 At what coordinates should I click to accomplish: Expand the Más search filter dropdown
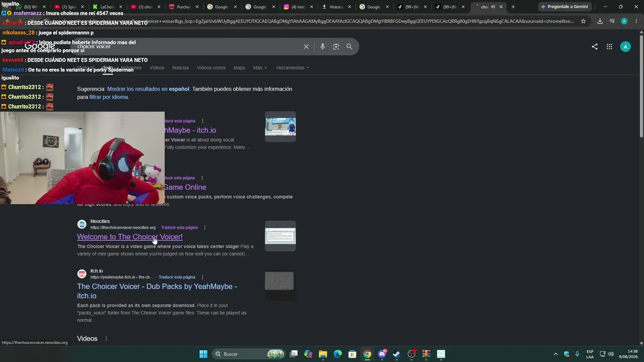(x=260, y=68)
